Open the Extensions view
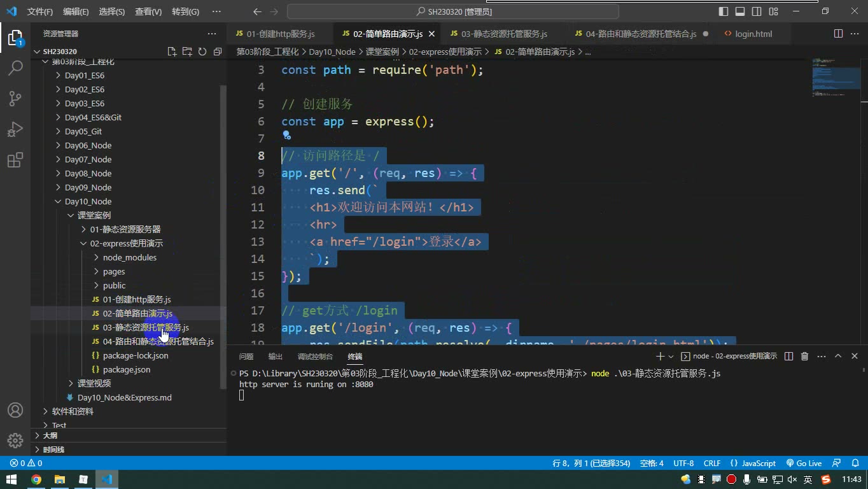The image size is (868, 489). point(15,160)
